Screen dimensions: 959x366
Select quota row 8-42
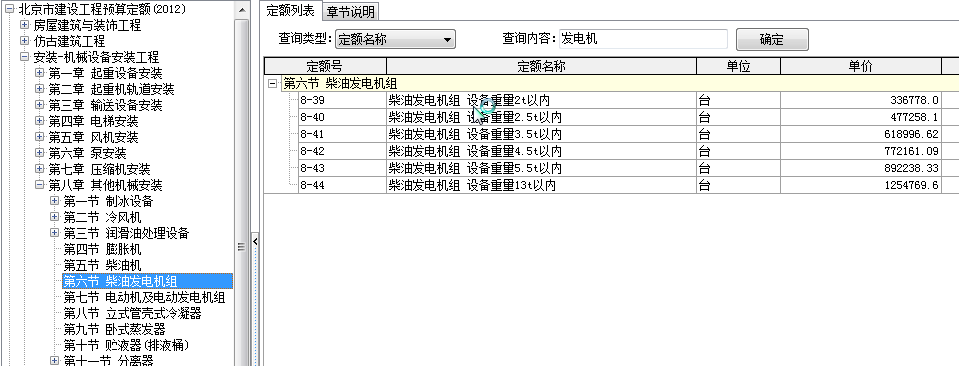tap(342, 151)
